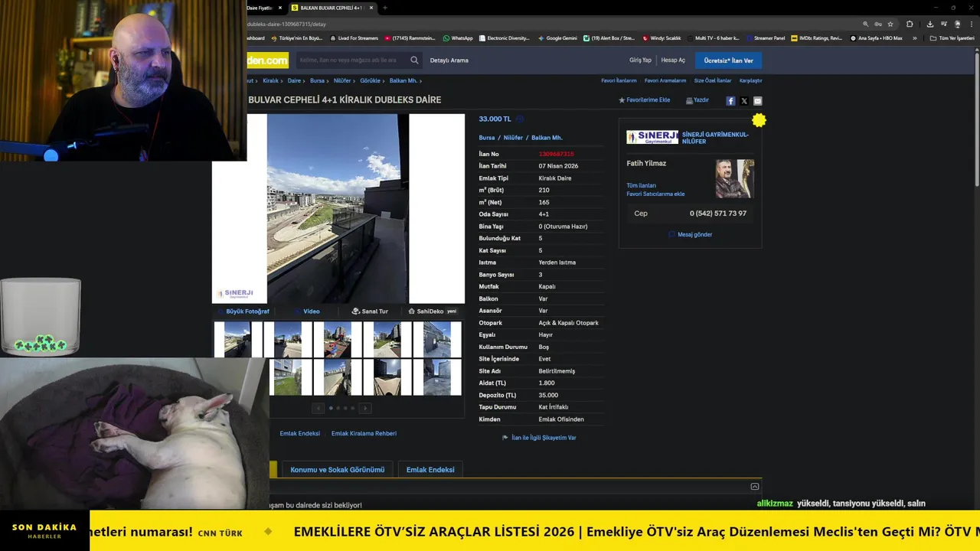Screen dimensions: 980x551
Task: Open the Google Gemini bookmark
Action: pos(557,38)
